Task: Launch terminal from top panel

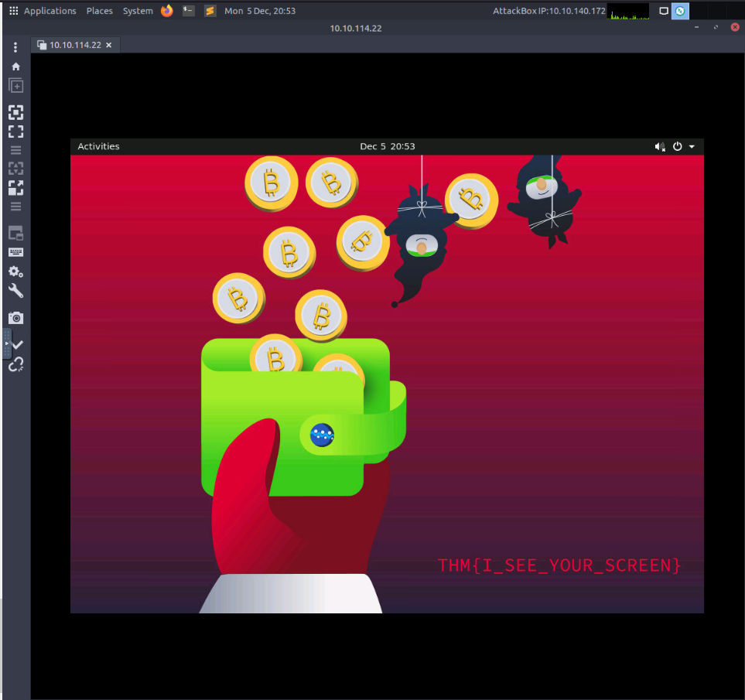Action: [189, 11]
